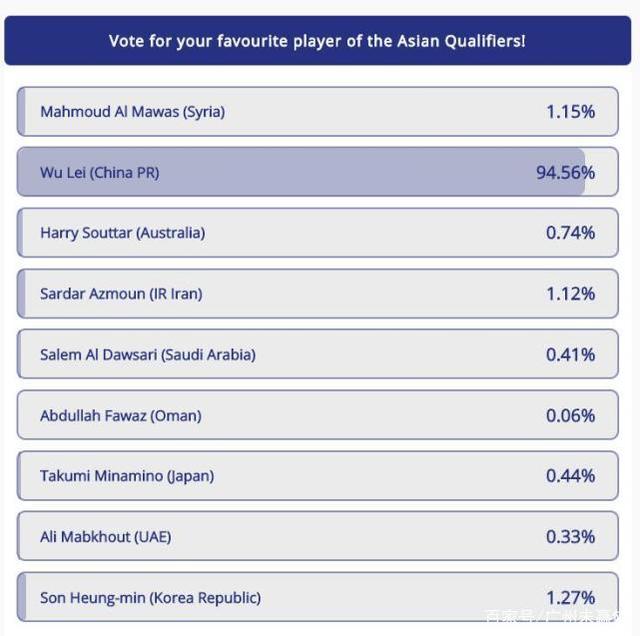Select Wu Lei (China PR) poll option
The image size is (640, 636).
click(x=99, y=173)
